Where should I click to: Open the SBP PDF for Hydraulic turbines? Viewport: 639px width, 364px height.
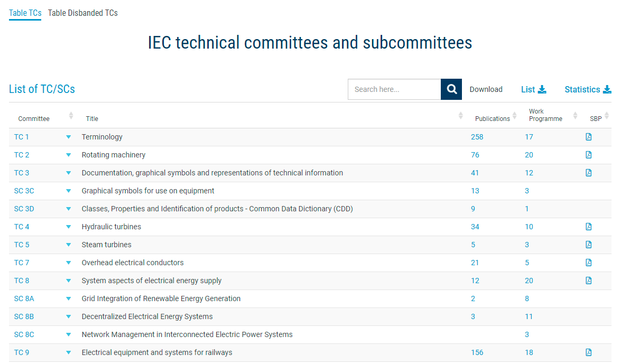pos(588,227)
